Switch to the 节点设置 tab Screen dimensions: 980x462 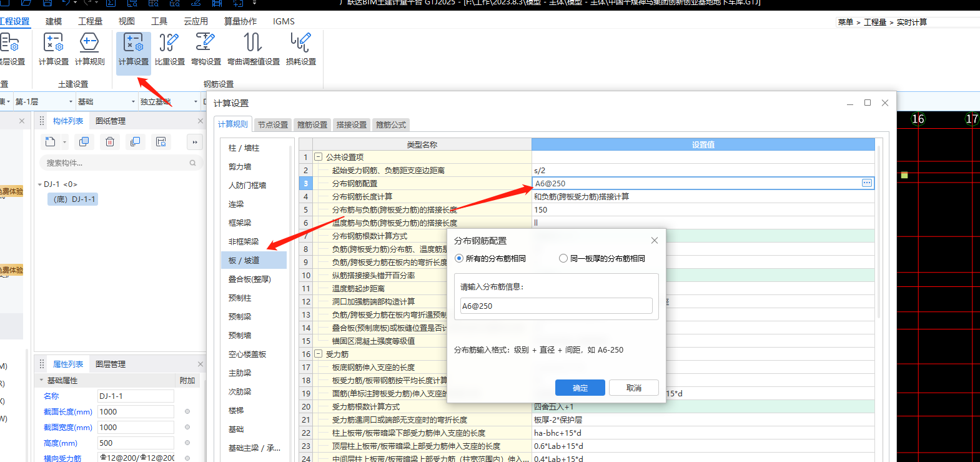[273, 124]
